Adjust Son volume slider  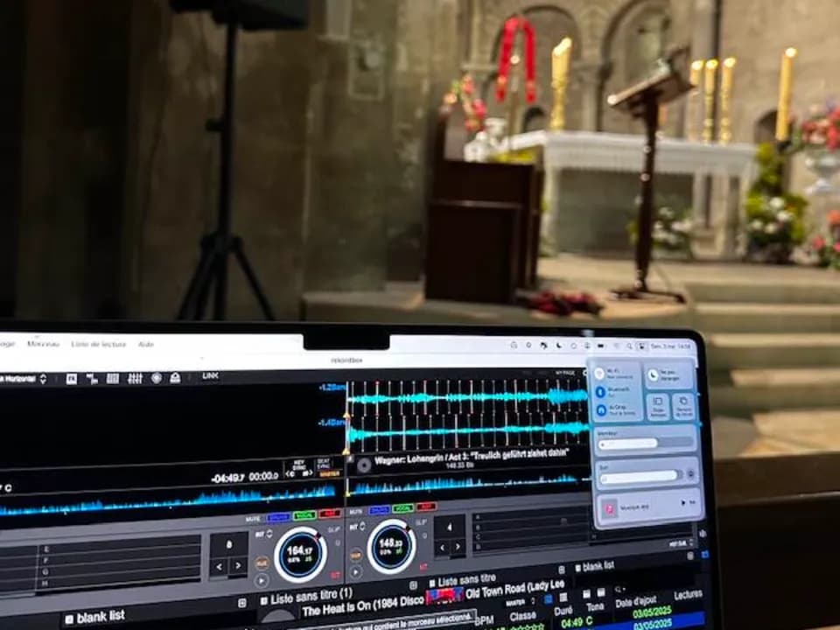click(640, 476)
